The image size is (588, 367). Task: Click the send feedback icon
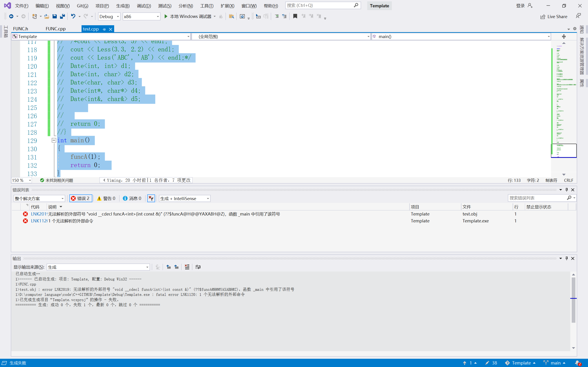(579, 16)
